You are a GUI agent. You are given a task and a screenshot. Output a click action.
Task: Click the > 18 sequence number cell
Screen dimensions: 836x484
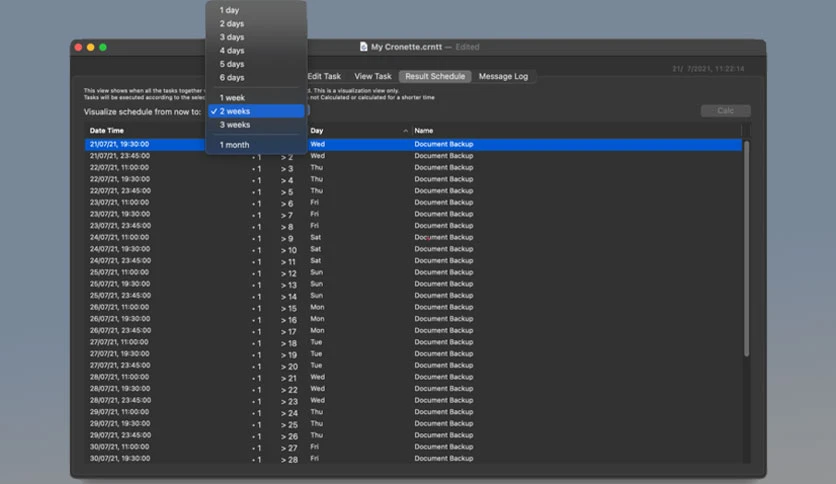pyautogui.click(x=289, y=343)
